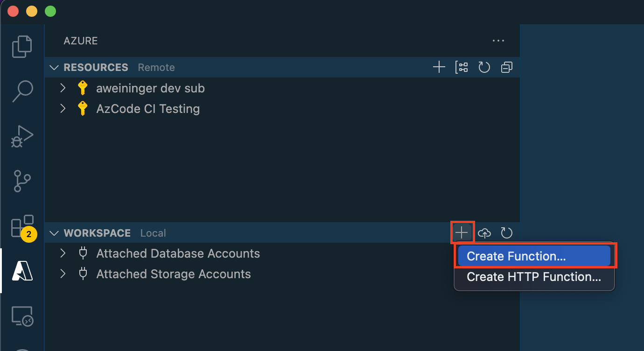Open Azure panel more actions menu
The height and width of the screenshot is (351, 644).
498,41
